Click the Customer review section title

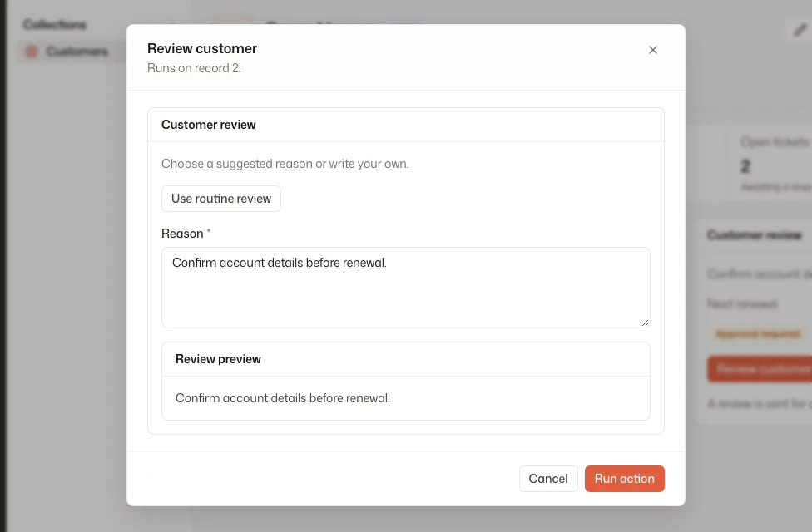click(208, 125)
